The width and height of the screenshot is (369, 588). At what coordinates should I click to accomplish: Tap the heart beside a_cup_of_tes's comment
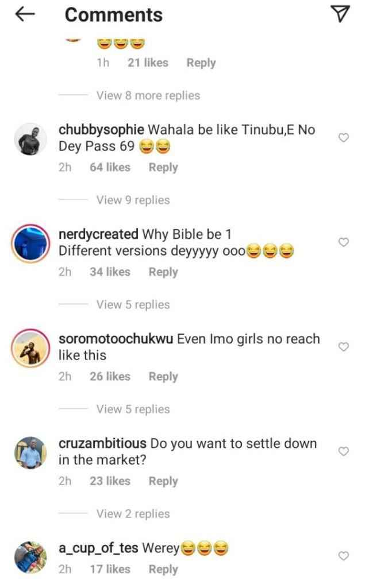pos(344,556)
